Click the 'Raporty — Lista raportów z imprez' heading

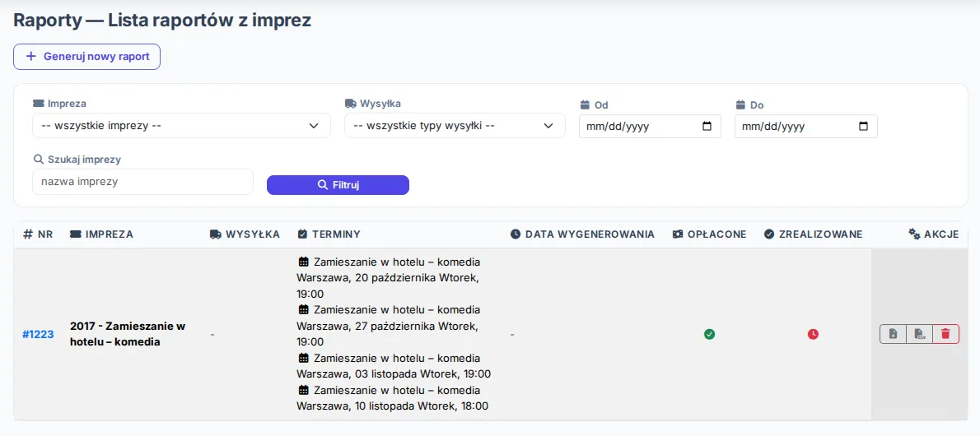162,21
